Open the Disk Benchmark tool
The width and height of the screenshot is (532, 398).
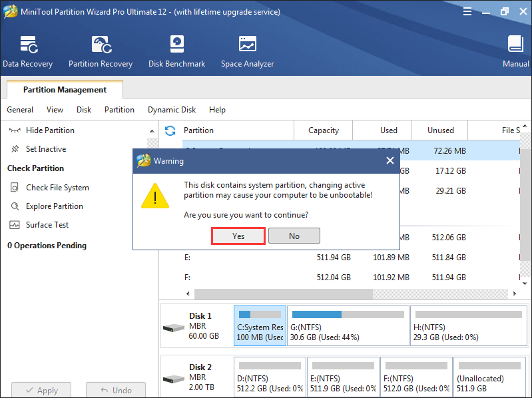click(177, 51)
